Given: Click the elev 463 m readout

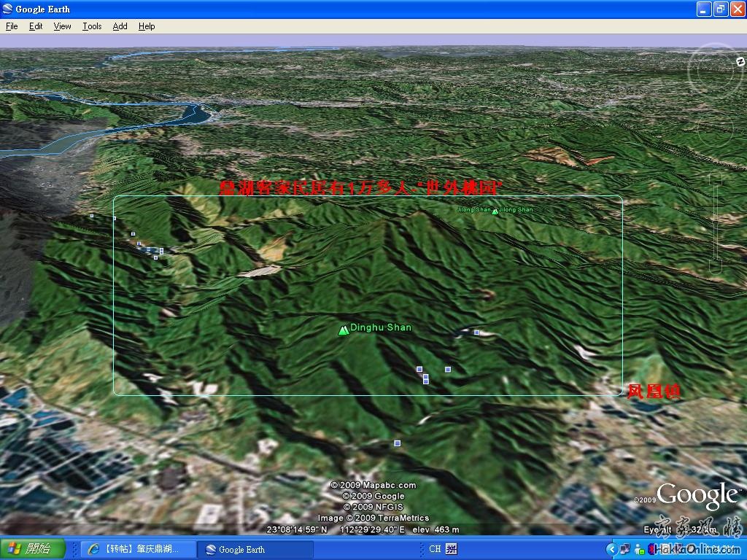Looking at the screenshot, I should (436, 529).
